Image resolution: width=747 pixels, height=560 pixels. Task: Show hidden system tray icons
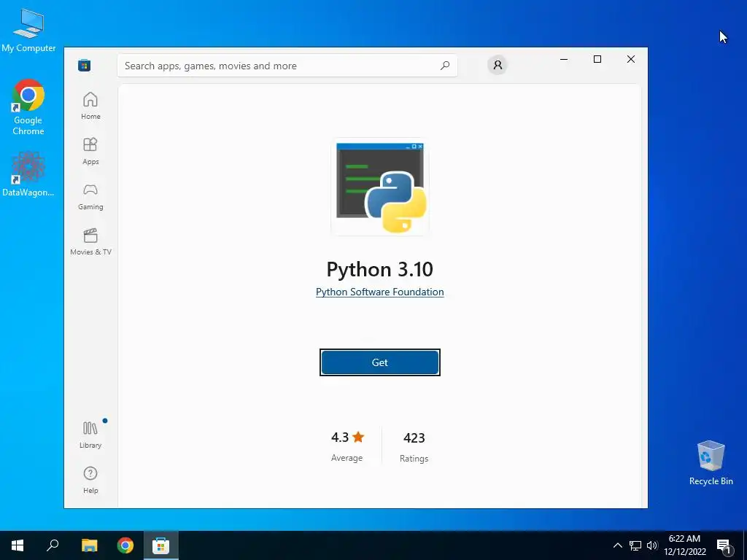[x=617, y=545]
